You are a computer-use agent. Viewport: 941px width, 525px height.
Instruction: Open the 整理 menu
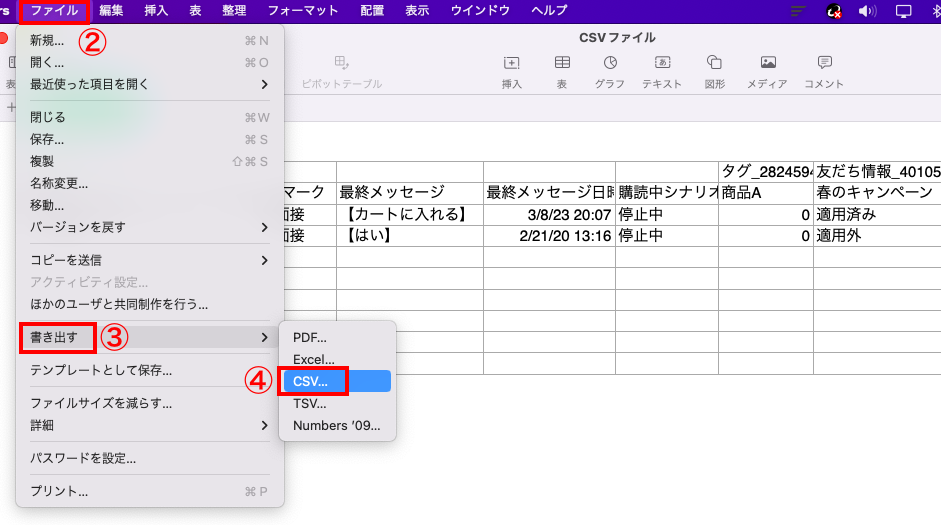point(234,11)
